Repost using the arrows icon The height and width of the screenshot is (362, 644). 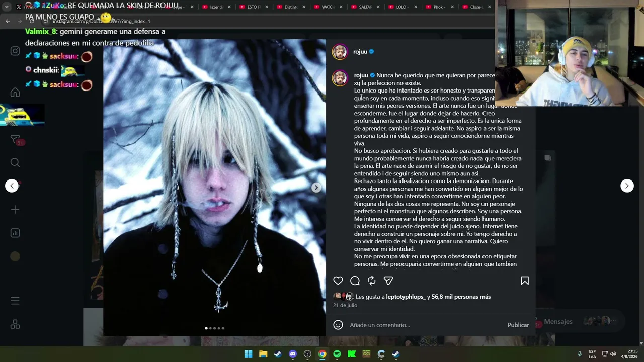[x=371, y=281]
